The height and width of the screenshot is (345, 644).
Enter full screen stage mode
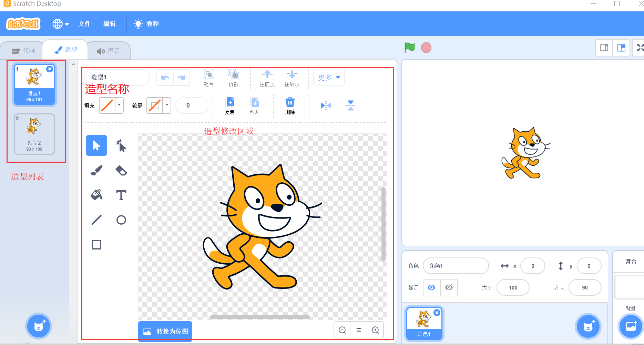tap(640, 48)
